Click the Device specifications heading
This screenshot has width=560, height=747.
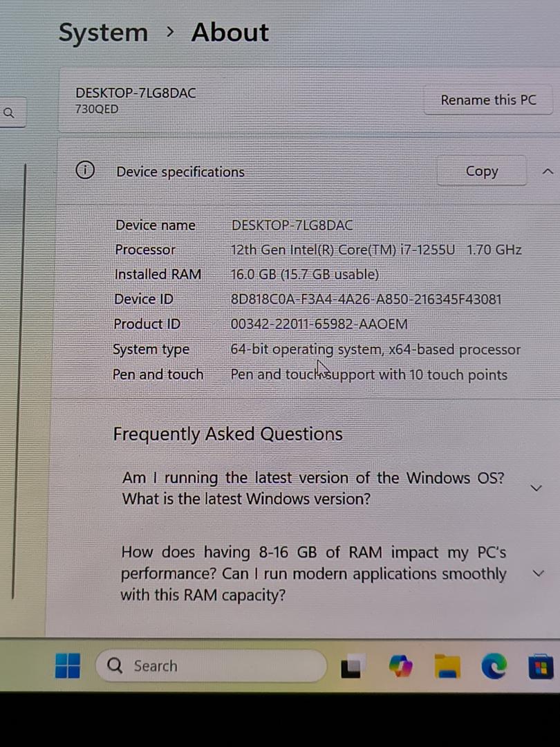point(180,172)
